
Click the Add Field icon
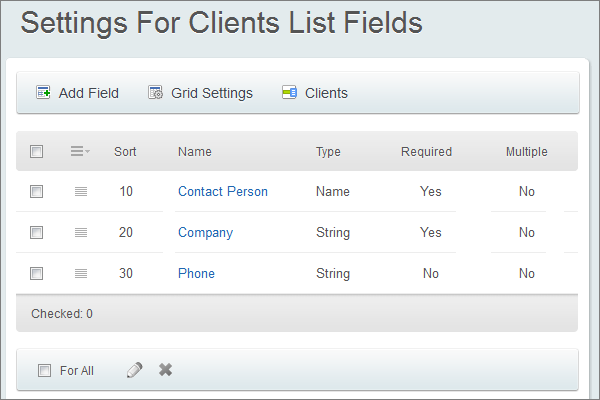[43, 93]
